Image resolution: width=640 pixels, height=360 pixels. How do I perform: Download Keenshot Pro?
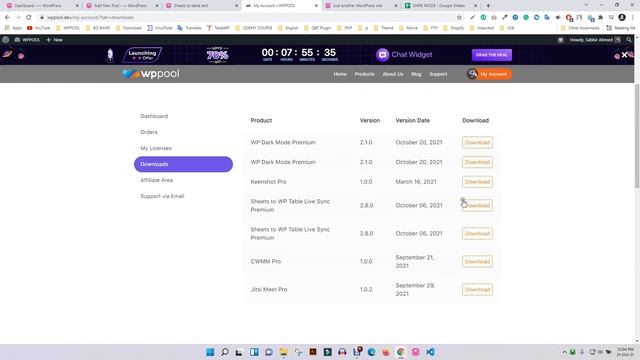tap(477, 182)
